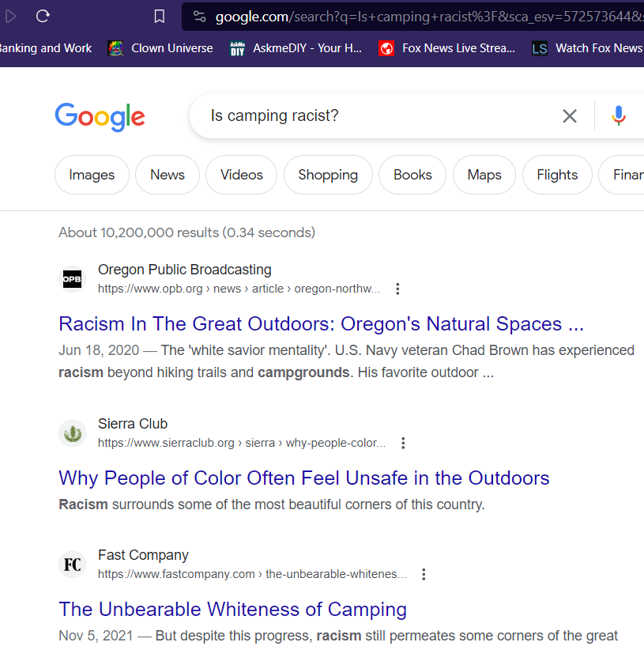Filter results by Videos
Screen dimensions: 644x646
(241, 175)
